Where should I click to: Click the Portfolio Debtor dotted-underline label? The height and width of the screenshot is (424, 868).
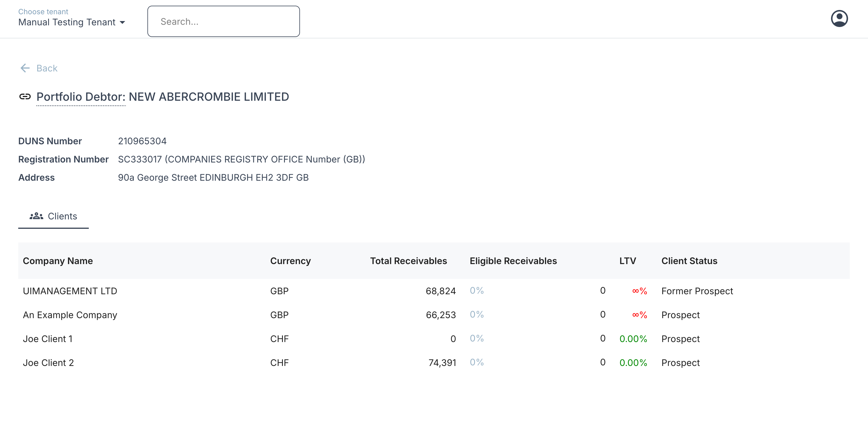[81, 97]
